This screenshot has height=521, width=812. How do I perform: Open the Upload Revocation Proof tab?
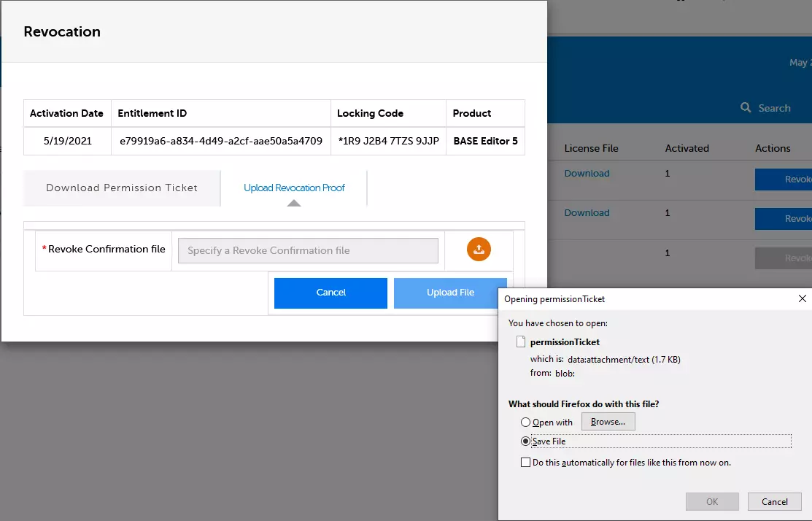click(x=294, y=187)
